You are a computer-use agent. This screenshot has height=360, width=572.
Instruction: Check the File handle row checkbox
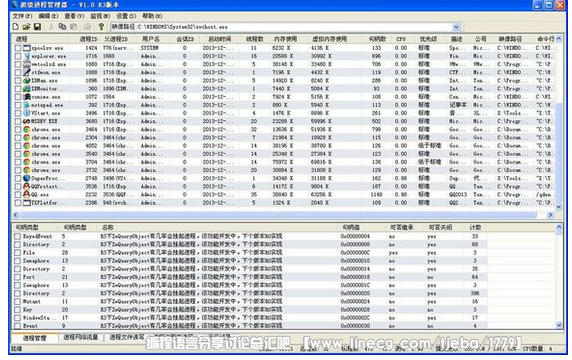(18, 253)
